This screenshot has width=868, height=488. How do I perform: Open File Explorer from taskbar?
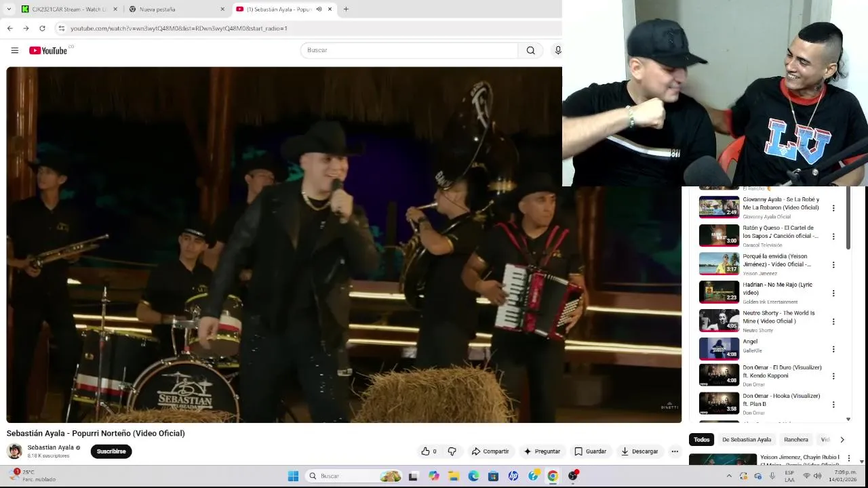tap(454, 476)
